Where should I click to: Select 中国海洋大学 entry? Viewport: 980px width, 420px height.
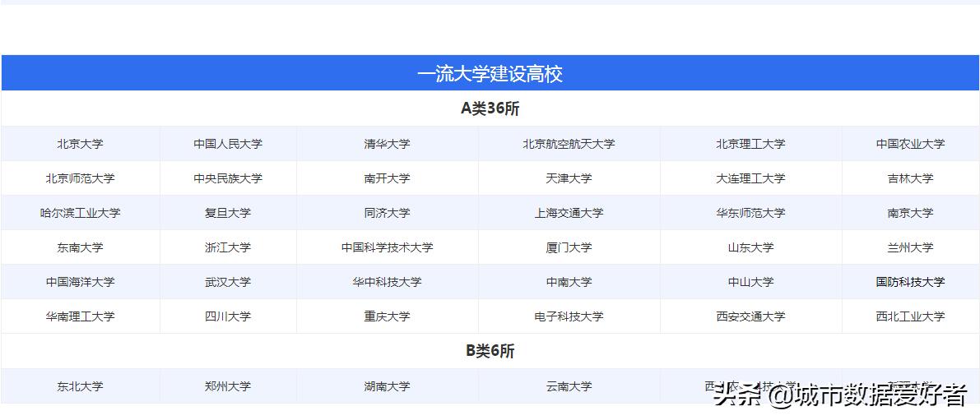tap(80, 282)
